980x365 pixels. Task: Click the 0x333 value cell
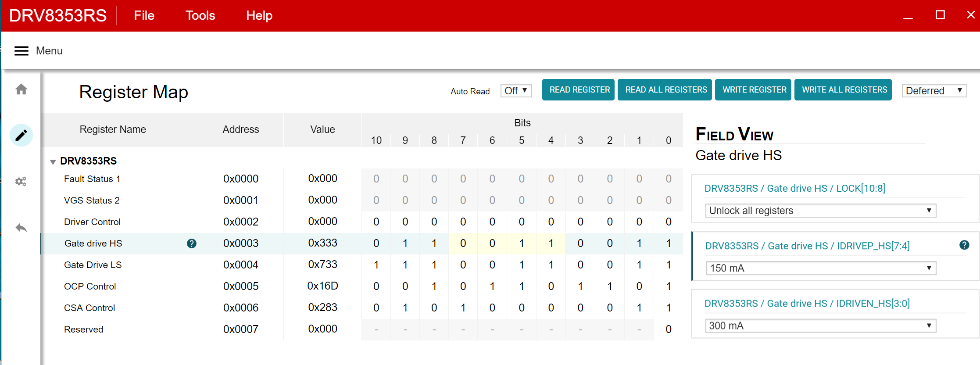tap(322, 243)
